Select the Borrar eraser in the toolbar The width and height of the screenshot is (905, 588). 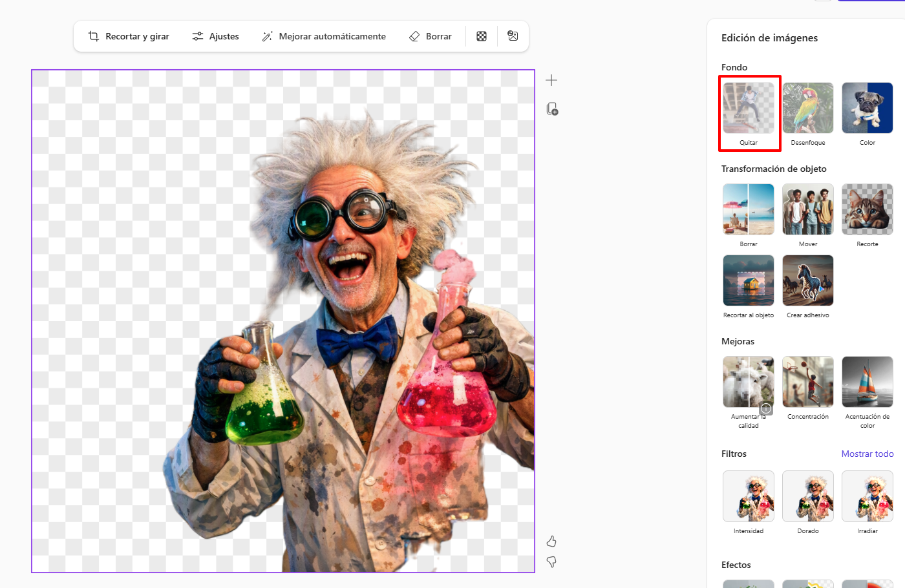point(431,36)
